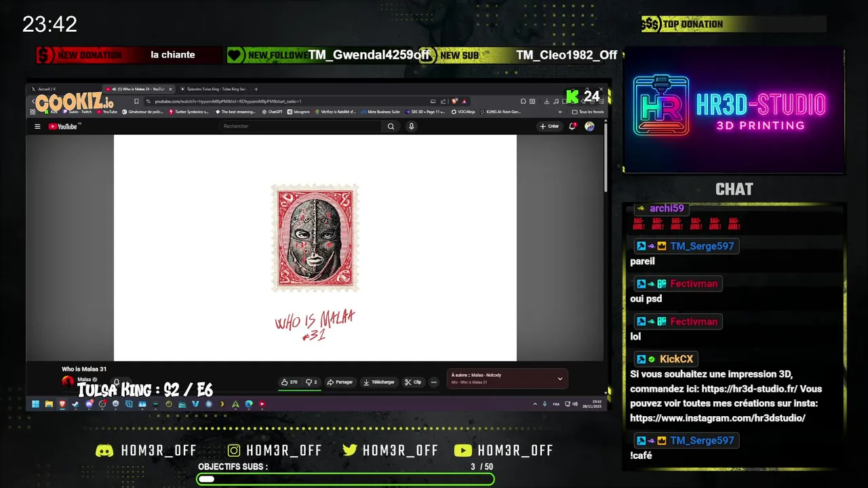The height and width of the screenshot is (488, 868).
Task: Click the Fectivman username above 'oui psd'
Action: [694, 283]
